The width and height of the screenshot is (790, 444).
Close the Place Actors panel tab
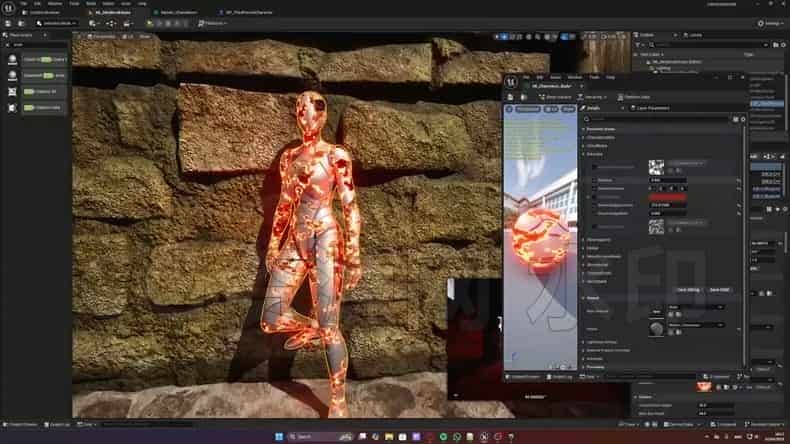pos(45,35)
